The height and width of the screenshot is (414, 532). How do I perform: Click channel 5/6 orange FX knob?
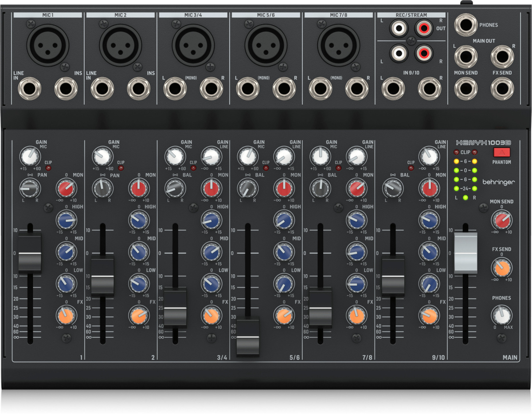click(x=284, y=315)
